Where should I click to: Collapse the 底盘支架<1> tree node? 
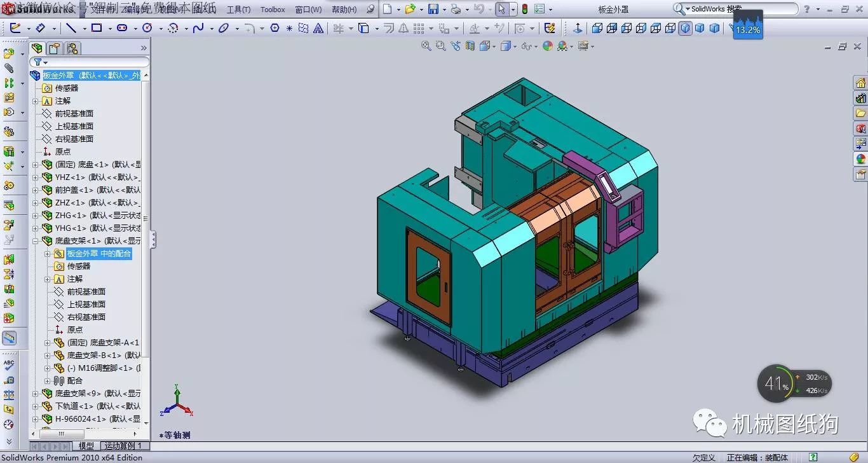coord(36,241)
